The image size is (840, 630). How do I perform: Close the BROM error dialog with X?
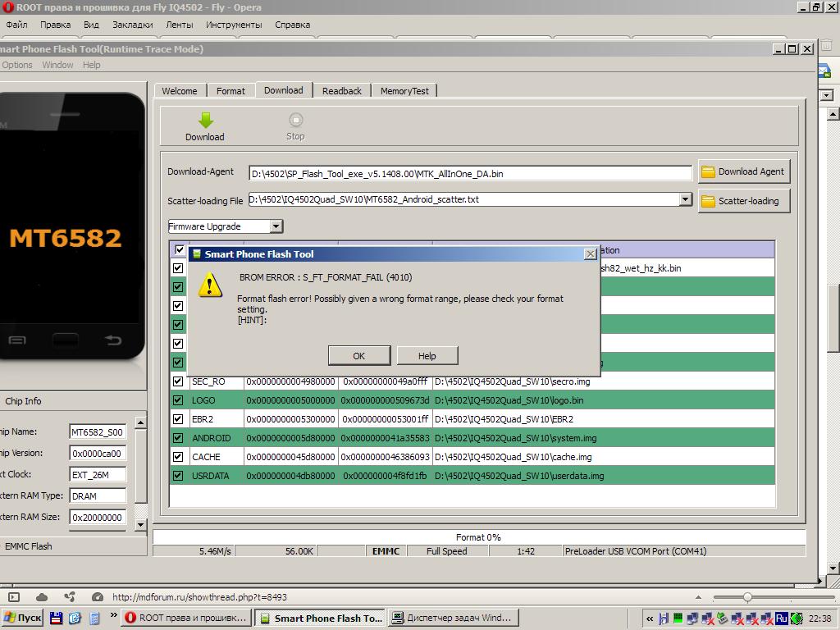click(590, 254)
